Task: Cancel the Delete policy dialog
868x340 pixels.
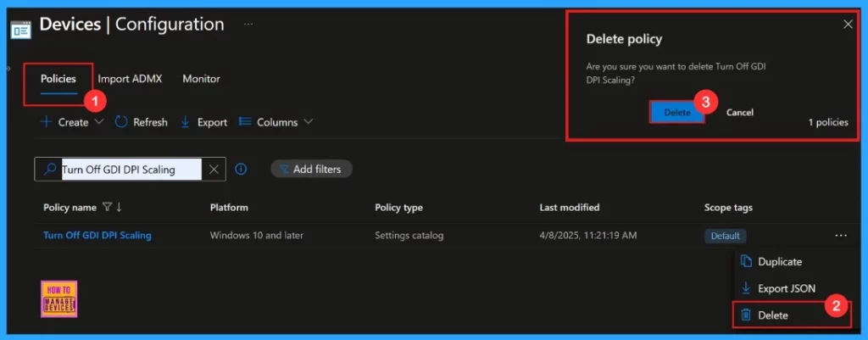Action: (x=739, y=113)
